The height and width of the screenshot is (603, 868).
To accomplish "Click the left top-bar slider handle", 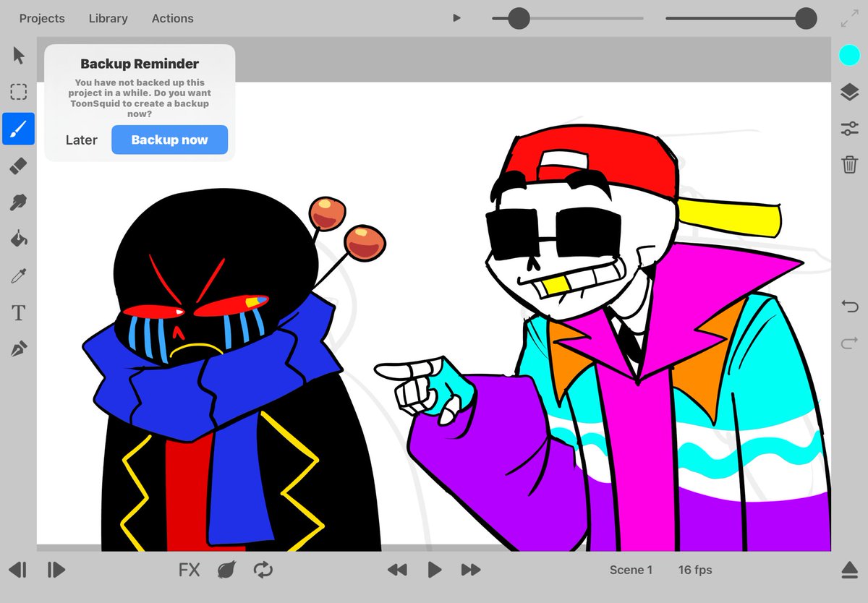I will coord(519,18).
